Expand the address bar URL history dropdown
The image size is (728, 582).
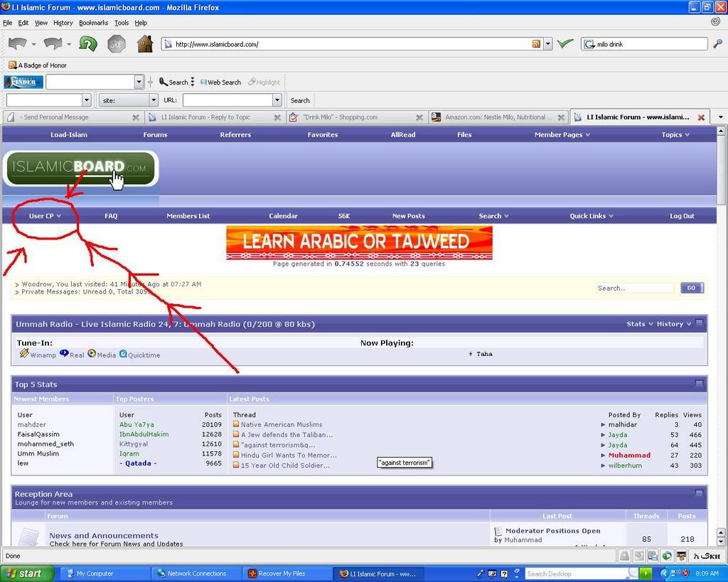click(548, 44)
